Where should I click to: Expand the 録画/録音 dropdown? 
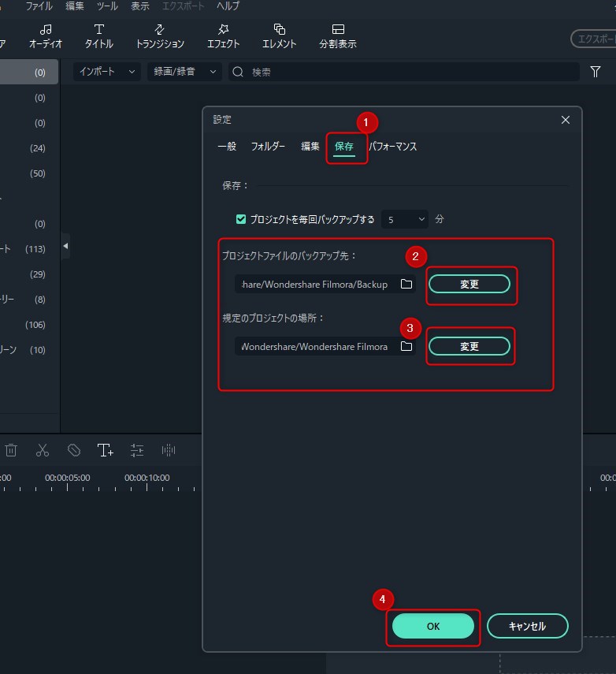point(184,72)
